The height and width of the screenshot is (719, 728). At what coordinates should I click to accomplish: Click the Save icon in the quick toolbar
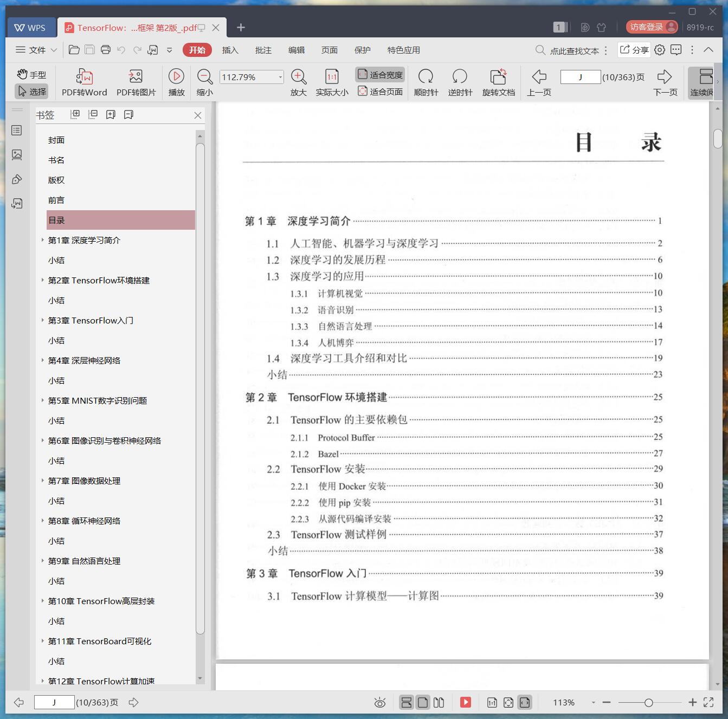pyautogui.click(x=90, y=50)
